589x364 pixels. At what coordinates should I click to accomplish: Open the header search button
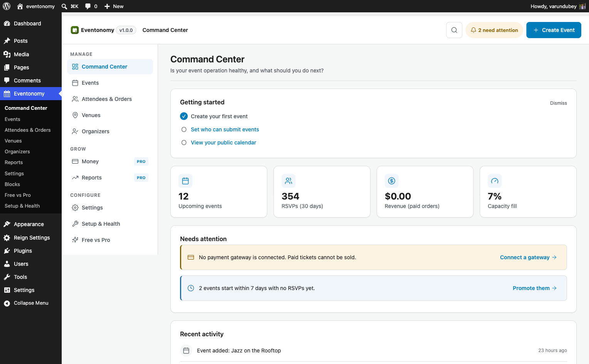coord(454,30)
